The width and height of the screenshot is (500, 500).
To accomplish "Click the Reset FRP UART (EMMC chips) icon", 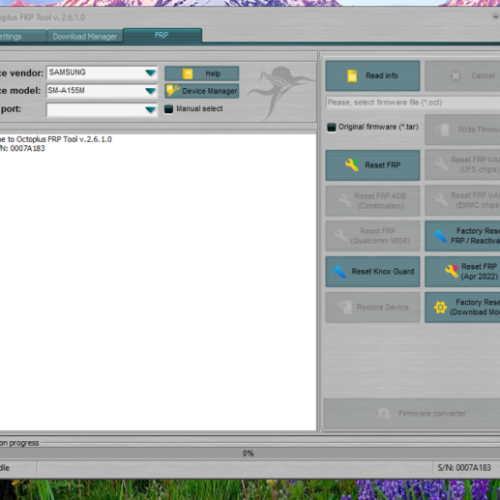I will [441, 200].
